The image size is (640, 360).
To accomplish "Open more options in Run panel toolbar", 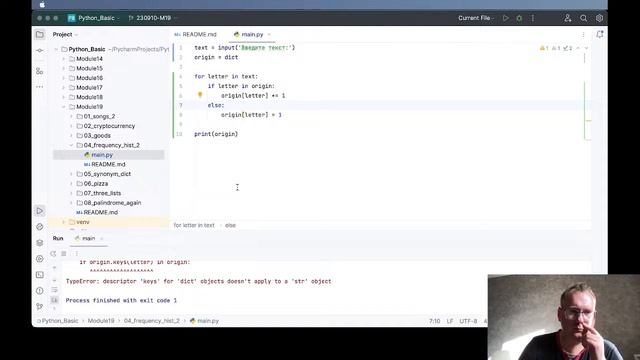I will tap(76, 253).
